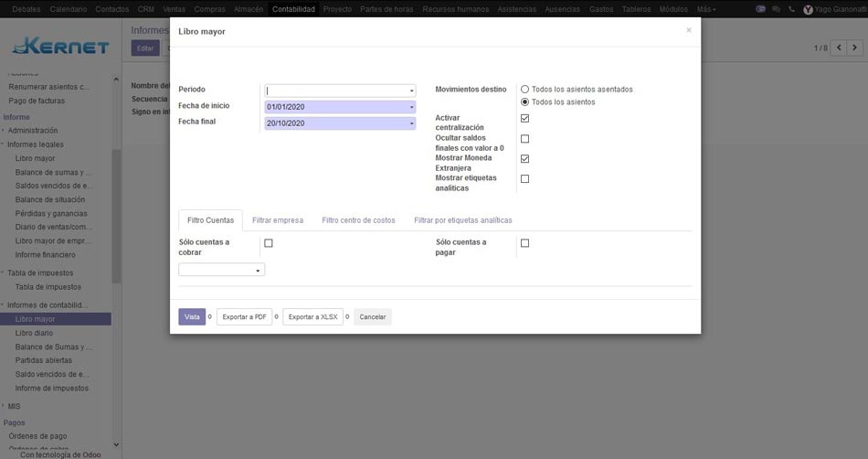Open the conversations chat icon

click(776, 9)
